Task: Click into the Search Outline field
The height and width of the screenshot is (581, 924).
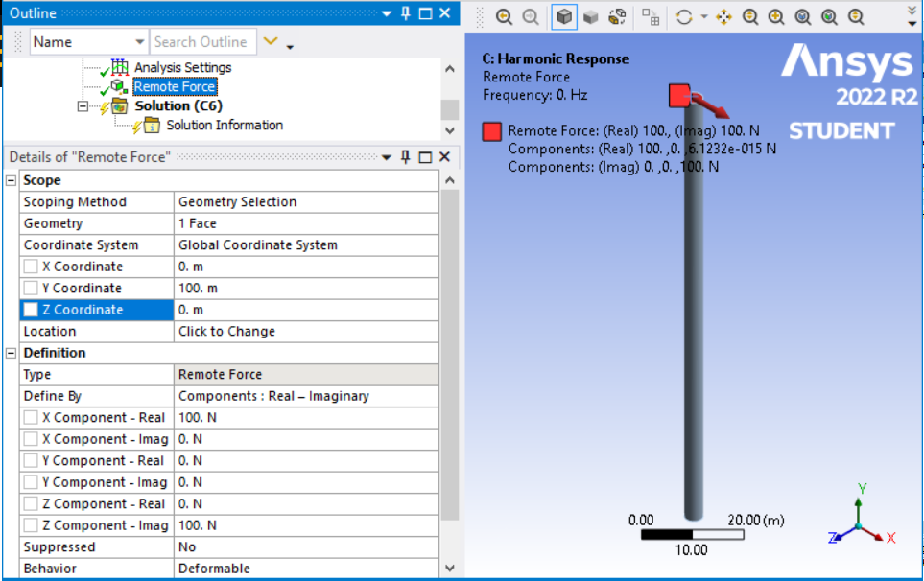Action: tap(201, 42)
